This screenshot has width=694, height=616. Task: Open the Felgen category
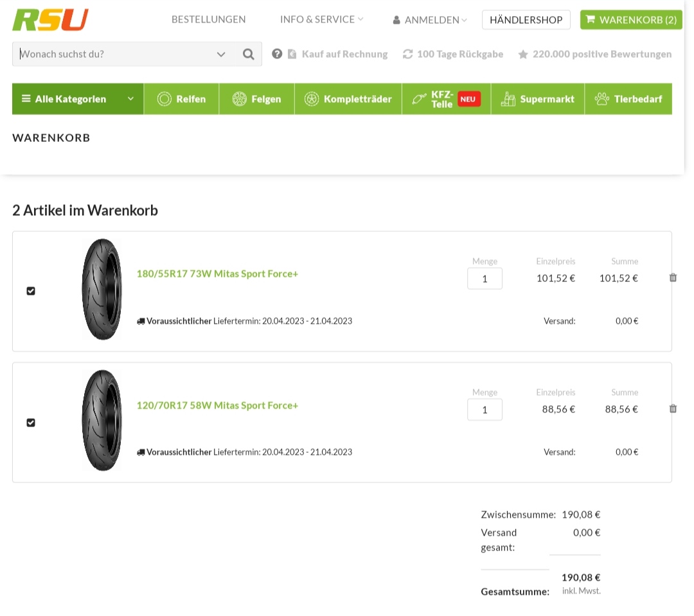pyautogui.click(x=256, y=99)
